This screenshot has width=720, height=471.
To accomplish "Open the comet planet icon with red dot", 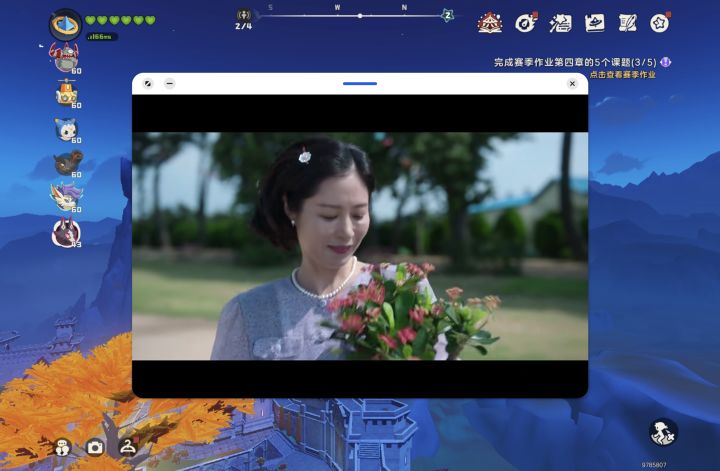I will tap(525, 22).
